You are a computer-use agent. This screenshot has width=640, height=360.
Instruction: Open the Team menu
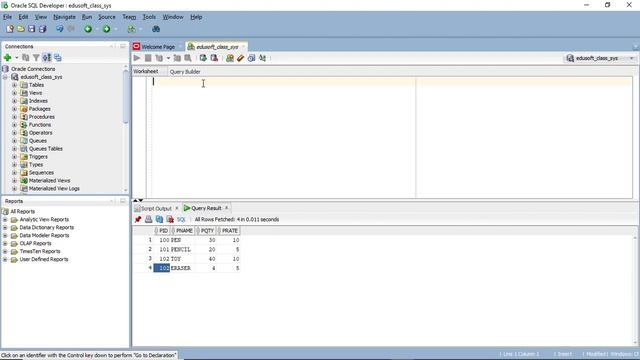(x=129, y=17)
